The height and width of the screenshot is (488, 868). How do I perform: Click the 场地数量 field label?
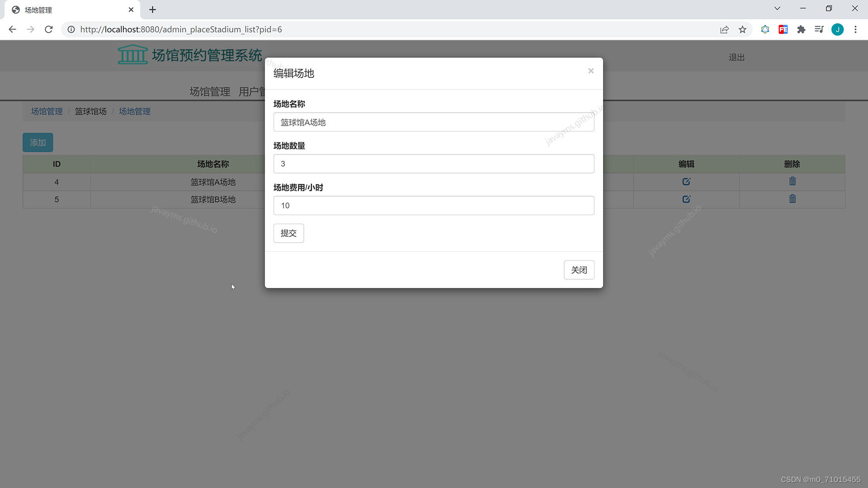(x=289, y=145)
